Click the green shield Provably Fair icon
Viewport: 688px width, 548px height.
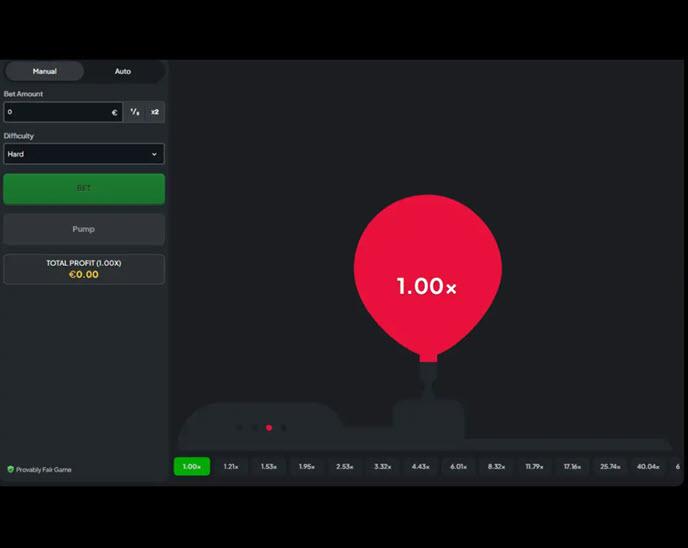tap(10, 469)
